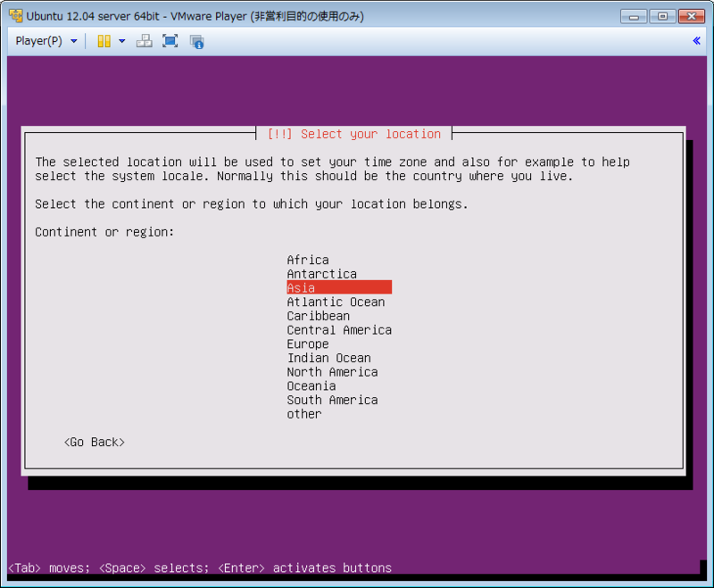Select Europe in the region list

point(308,344)
